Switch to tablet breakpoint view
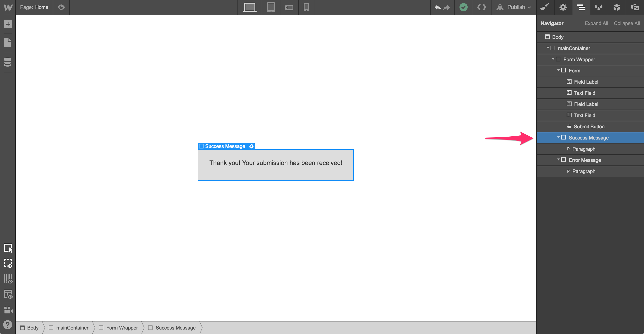 271,7
